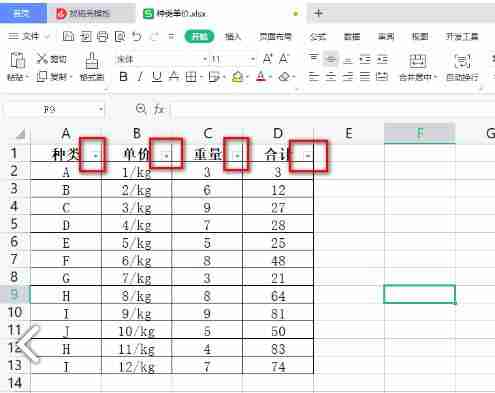Screen dimensions: 495x393
Task: Align cell content to bottom
Action: (x=348, y=59)
